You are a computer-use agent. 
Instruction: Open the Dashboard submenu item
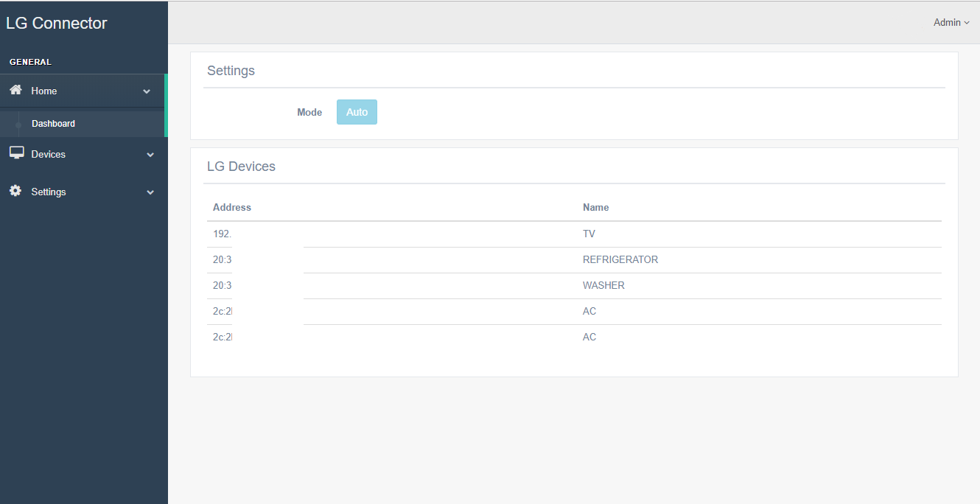[x=53, y=124]
